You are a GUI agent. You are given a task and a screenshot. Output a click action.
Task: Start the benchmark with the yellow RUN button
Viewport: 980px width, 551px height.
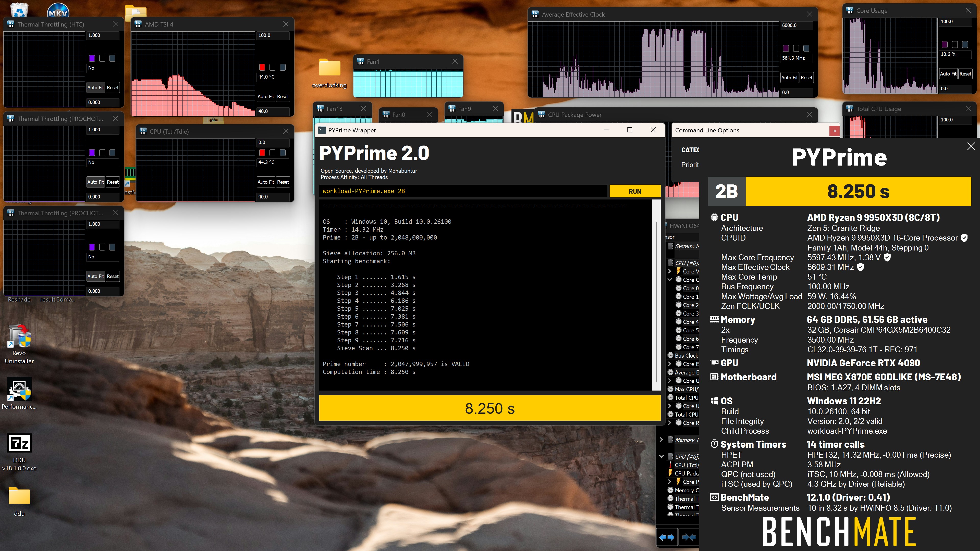coord(634,191)
